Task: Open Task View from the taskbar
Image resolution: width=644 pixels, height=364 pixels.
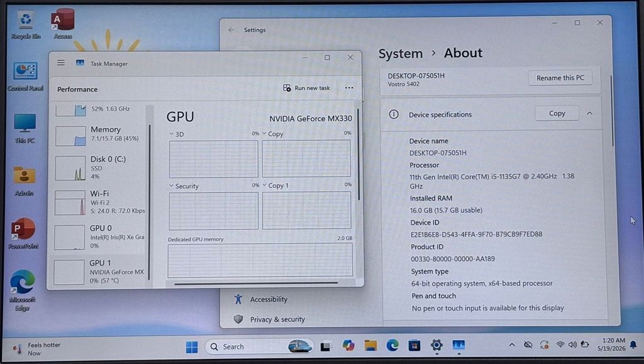Action: pyautogui.click(x=325, y=347)
